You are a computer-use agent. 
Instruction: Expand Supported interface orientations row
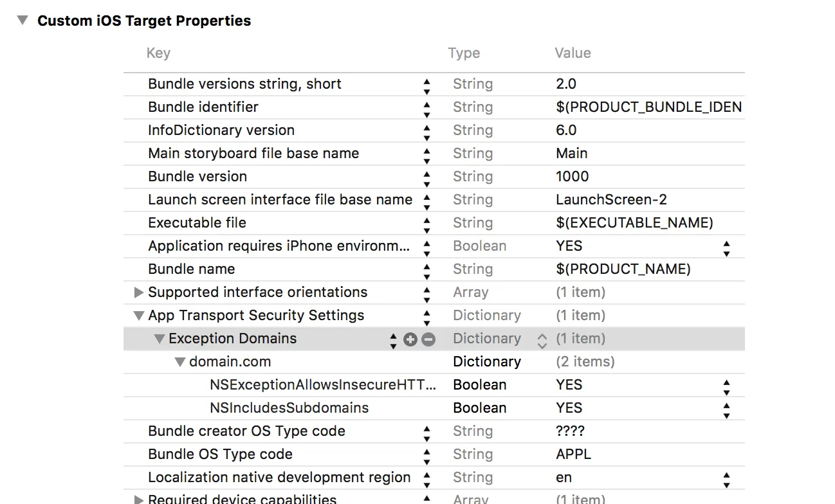(138, 292)
